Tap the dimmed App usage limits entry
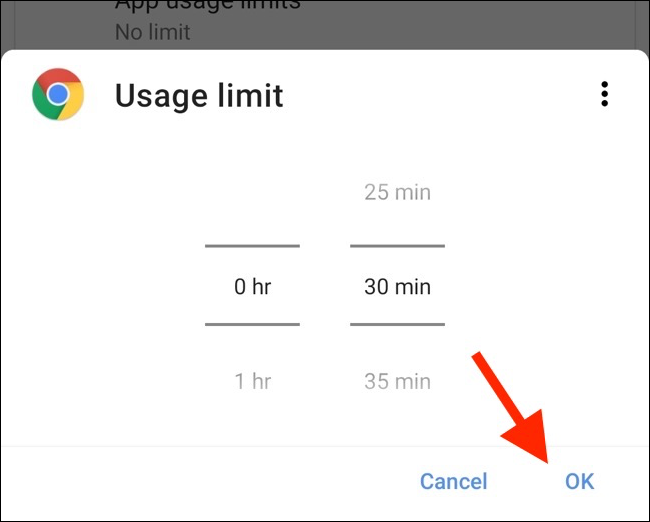This screenshot has width=650, height=522. 207,6
